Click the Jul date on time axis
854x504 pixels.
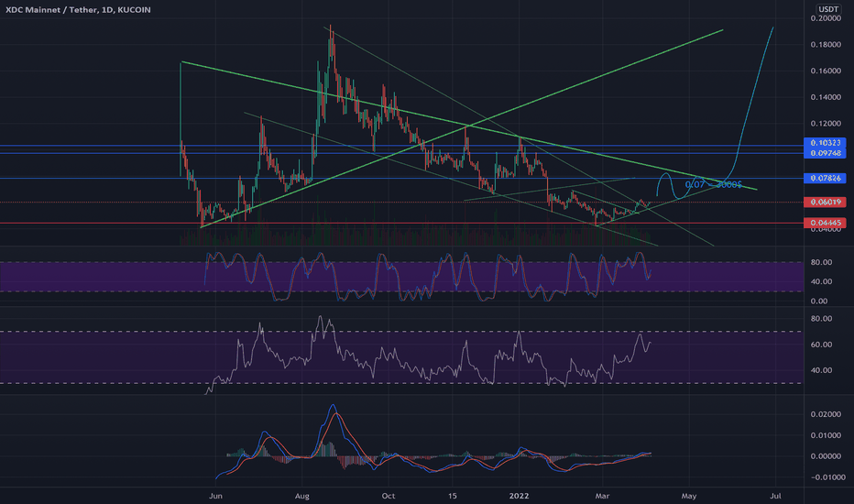coord(775,496)
